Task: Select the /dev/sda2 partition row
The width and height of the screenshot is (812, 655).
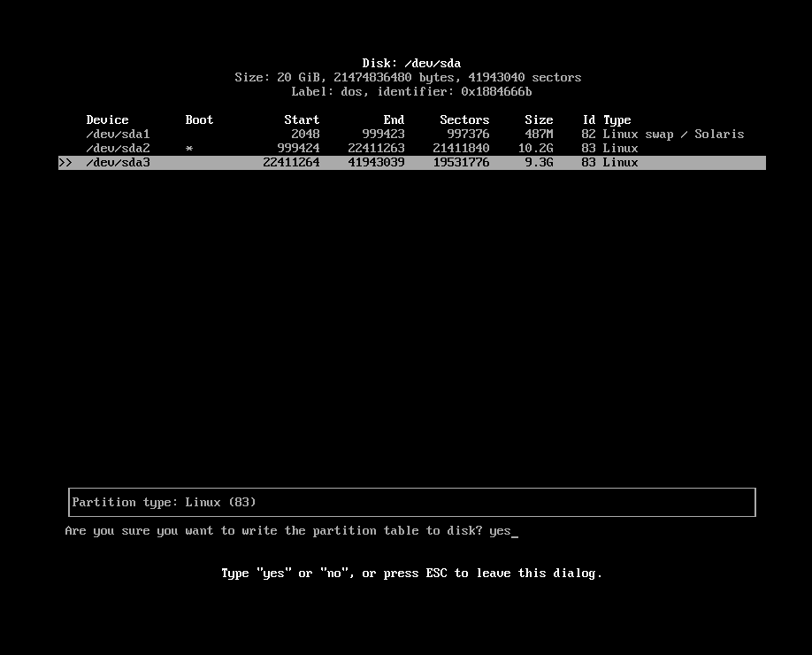Action: [x=118, y=148]
